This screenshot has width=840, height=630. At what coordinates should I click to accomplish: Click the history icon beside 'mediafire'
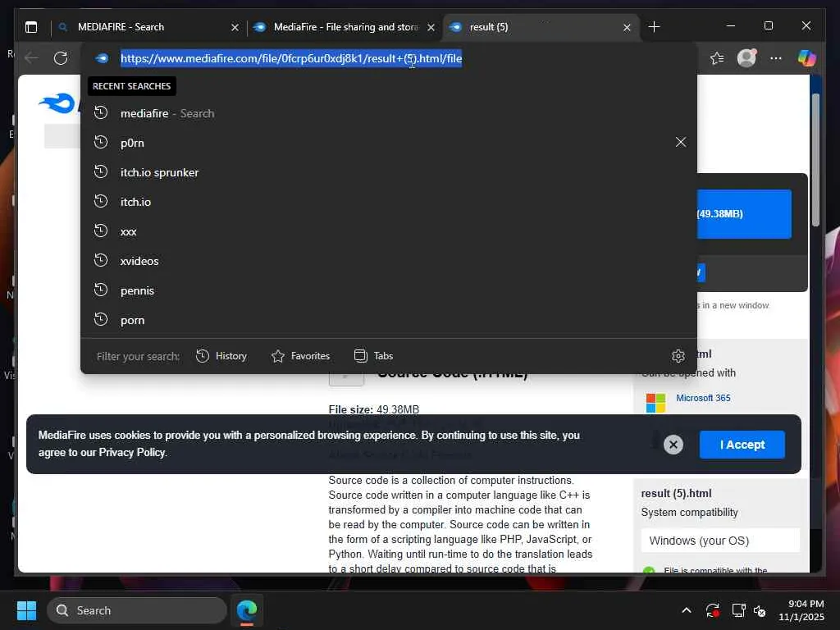[101, 112]
